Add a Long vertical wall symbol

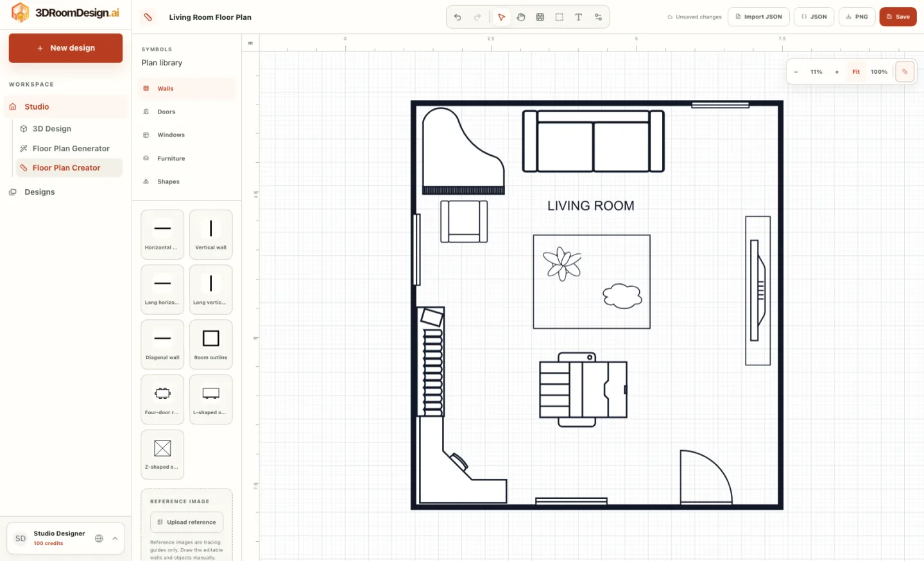coord(211,290)
